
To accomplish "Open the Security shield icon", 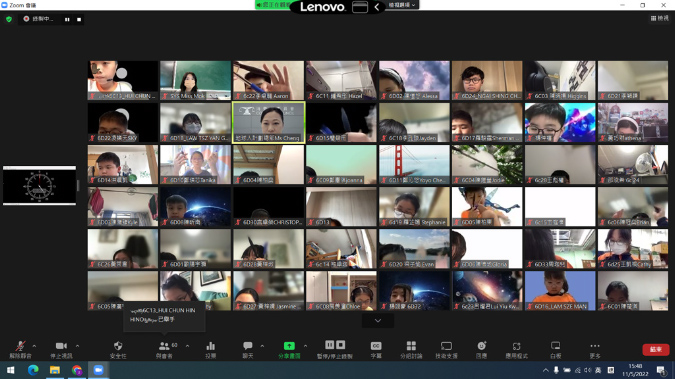I will pyautogui.click(x=118, y=346).
